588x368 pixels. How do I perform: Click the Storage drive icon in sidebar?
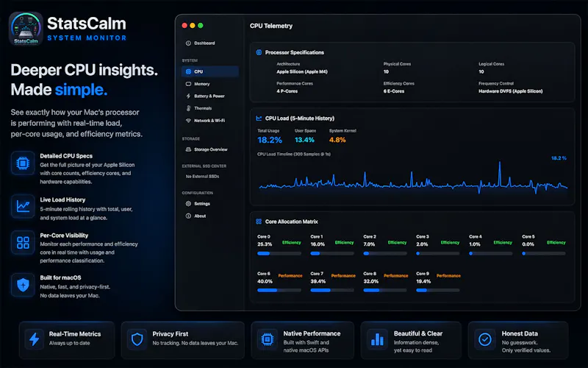click(188, 149)
